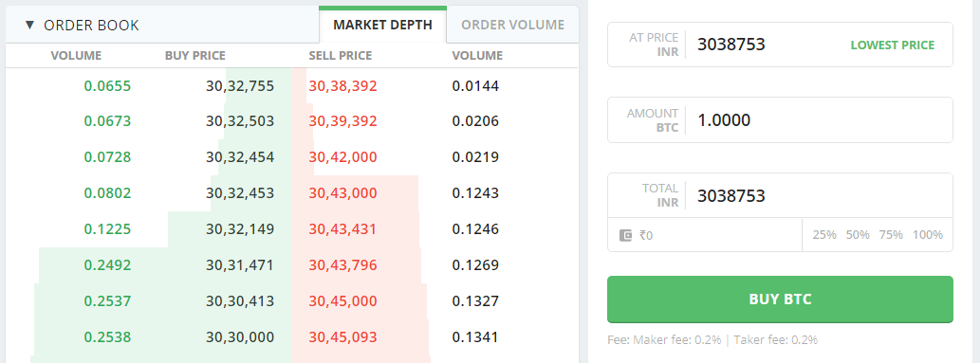Select sell price 30,45,093
The width and height of the screenshot is (980, 363).
(343, 338)
